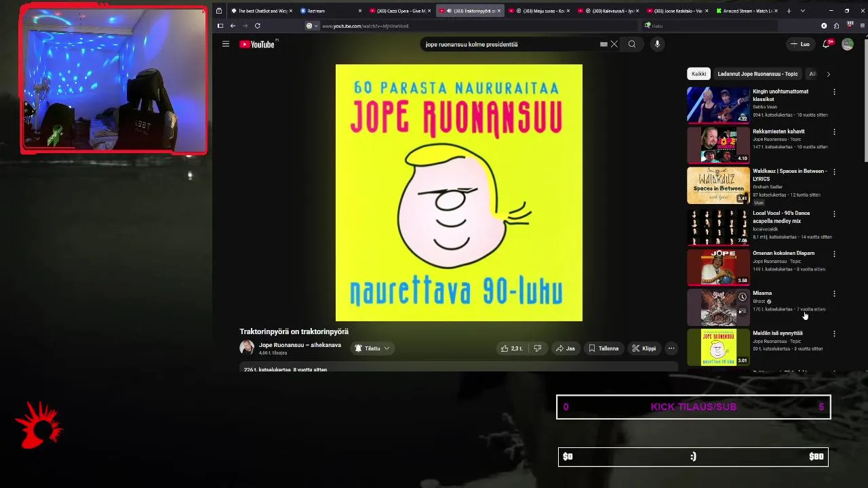Viewport: 868px width, 488px height.
Task: Switch to The best ChatBot tab
Action: (x=262, y=11)
